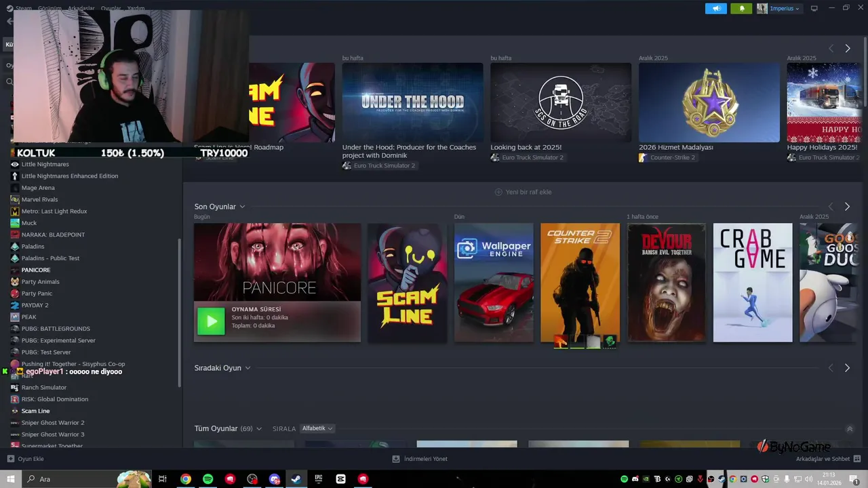This screenshot has width=868, height=488.
Task: Expand the Tüm Oyunlar shelf dropdown
Action: (259, 428)
